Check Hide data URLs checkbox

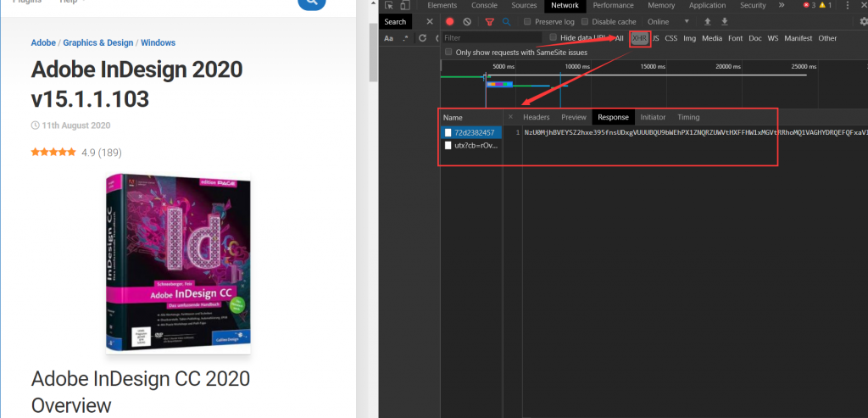coord(553,37)
